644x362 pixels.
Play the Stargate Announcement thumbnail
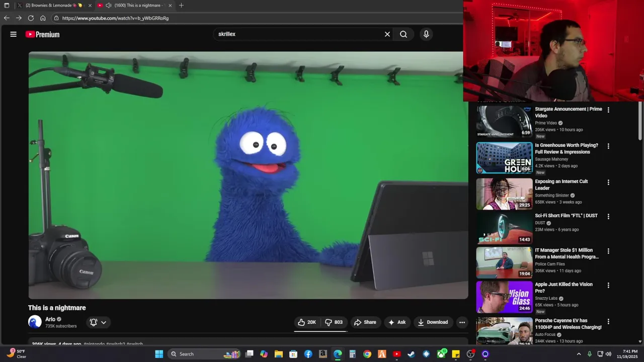[x=504, y=121]
